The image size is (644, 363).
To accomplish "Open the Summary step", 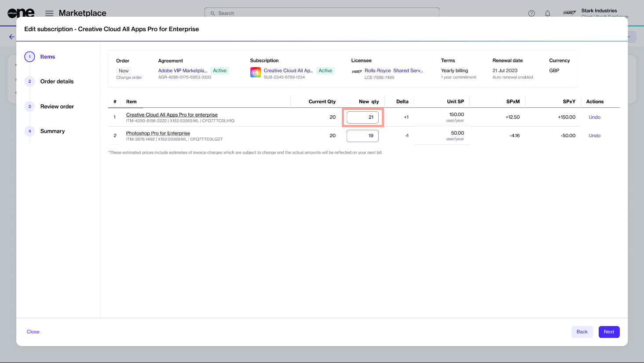I will pos(52,131).
